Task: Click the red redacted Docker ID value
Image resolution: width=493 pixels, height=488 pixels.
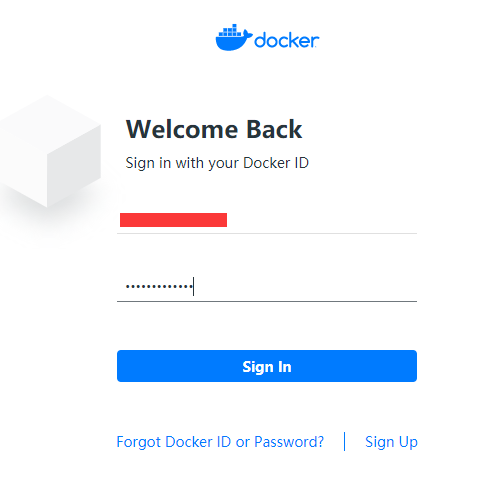Action: [x=173, y=220]
